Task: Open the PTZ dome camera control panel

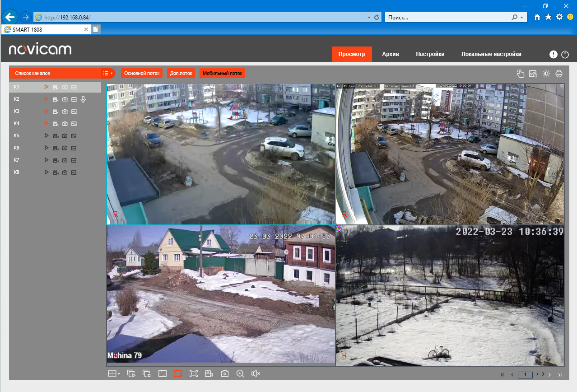Action: pos(559,74)
